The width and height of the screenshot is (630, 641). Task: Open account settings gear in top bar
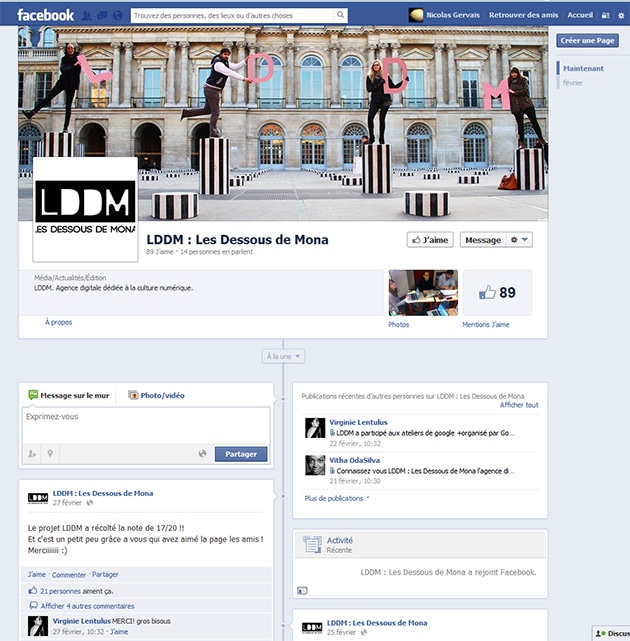[621, 16]
